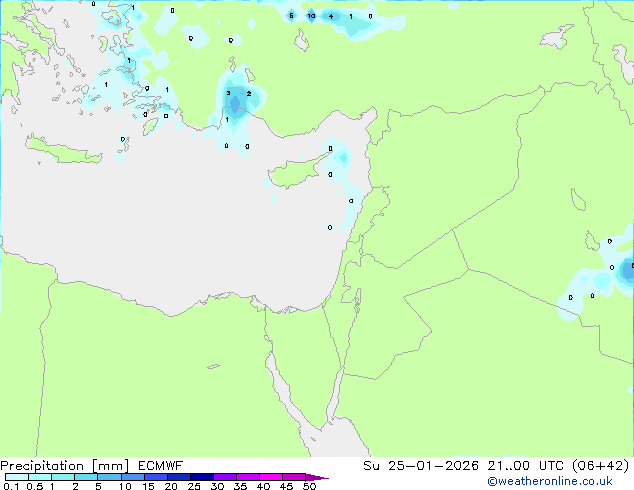Select the 20–25 mm legend swatch

pos(178,477)
